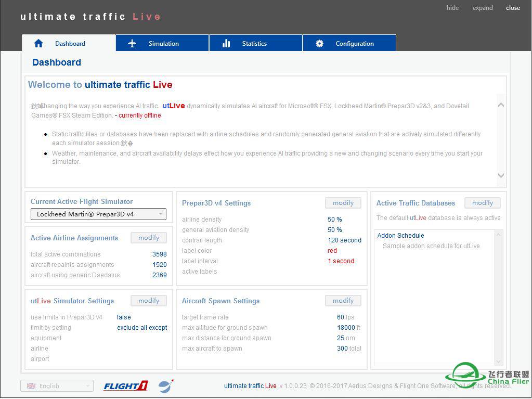Modify Prepar3D v4 Settings

tap(343, 203)
